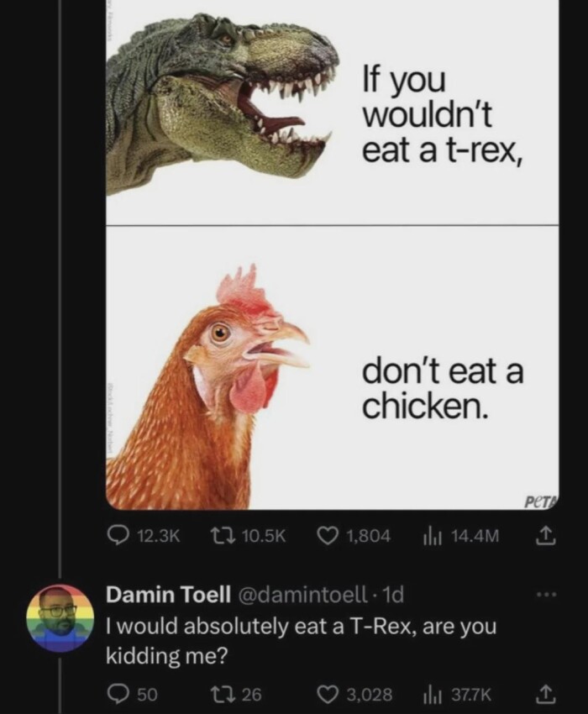Image resolution: width=588 pixels, height=714 pixels.
Task: Click the "don't eat a chicken" caption
Action: tap(443, 389)
